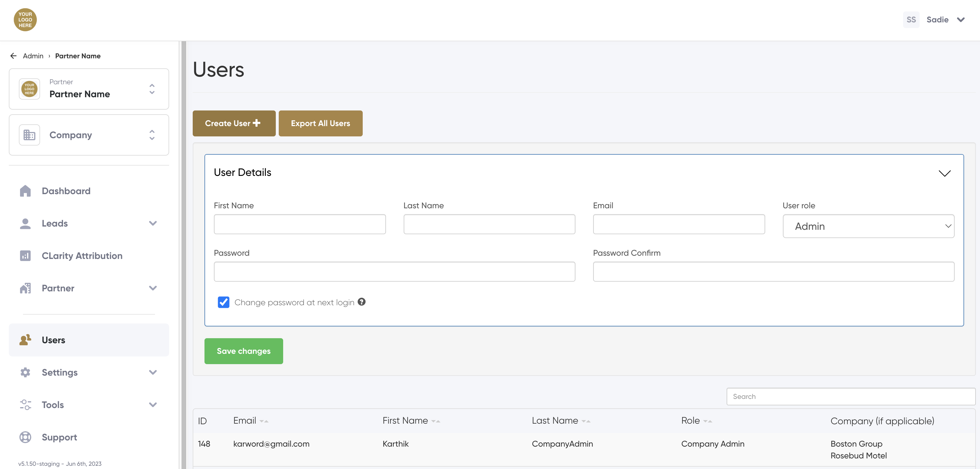This screenshot has height=469, width=980.
Task: Click the green Save changes button
Action: click(x=243, y=351)
